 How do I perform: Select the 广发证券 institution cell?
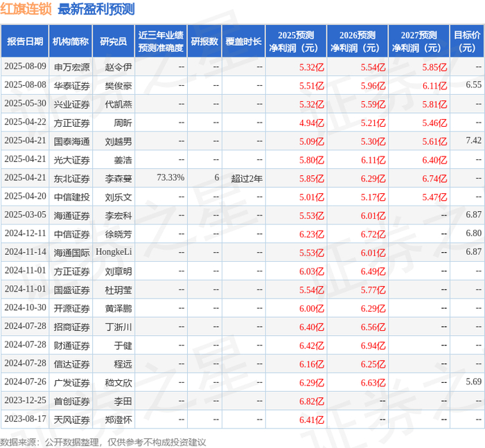(x=72, y=382)
